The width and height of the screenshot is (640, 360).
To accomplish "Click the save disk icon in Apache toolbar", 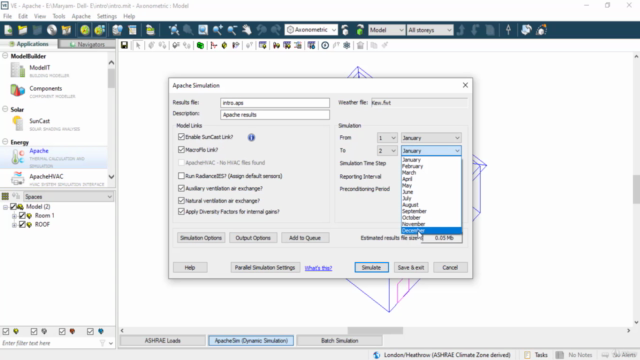I will 124,45.
